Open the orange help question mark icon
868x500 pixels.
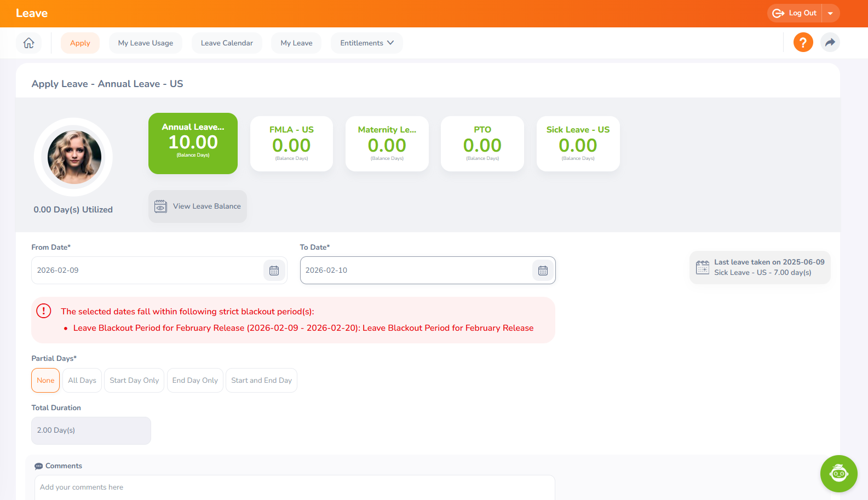click(803, 43)
